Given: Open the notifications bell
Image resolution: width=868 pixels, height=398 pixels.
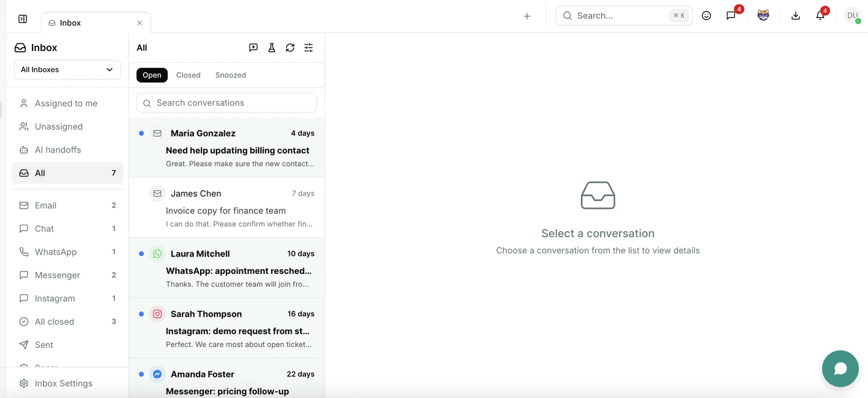Looking at the screenshot, I should coord(820,16).
